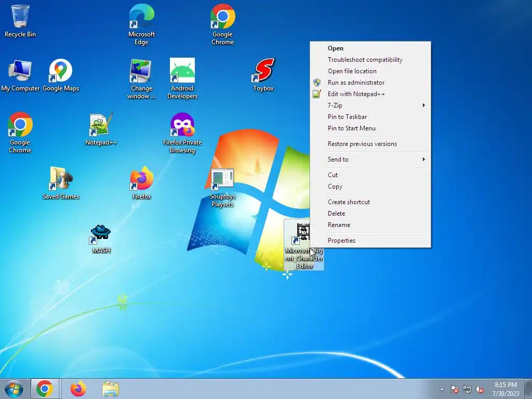Select the Google Chrome shortcut beside Microsoft Edge

222,24
